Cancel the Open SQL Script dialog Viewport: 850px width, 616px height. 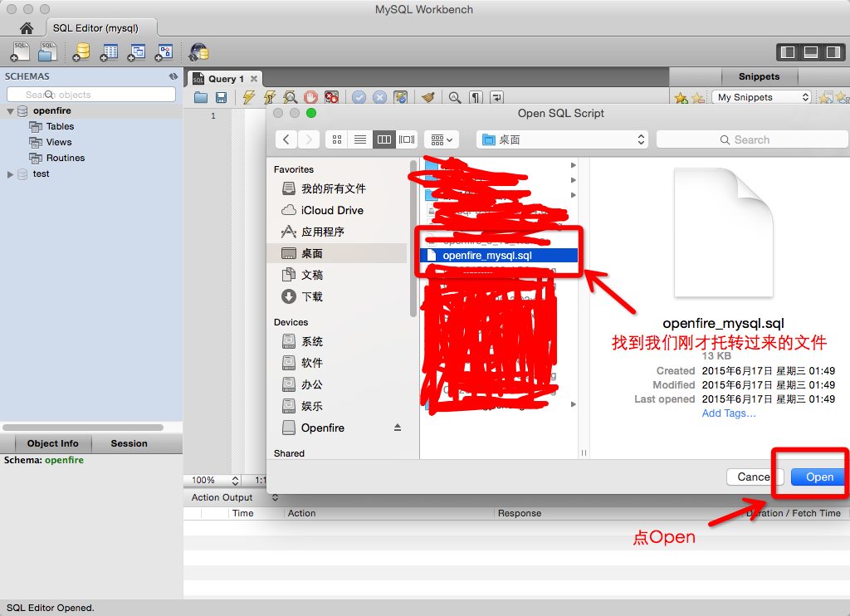754,477
